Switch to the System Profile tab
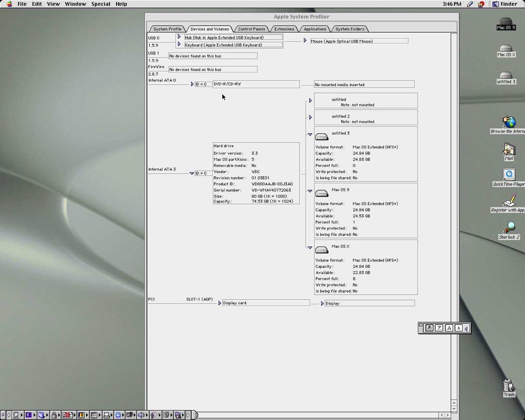The width and height of the screenshot is (525, 420). [x=167, y=29]
